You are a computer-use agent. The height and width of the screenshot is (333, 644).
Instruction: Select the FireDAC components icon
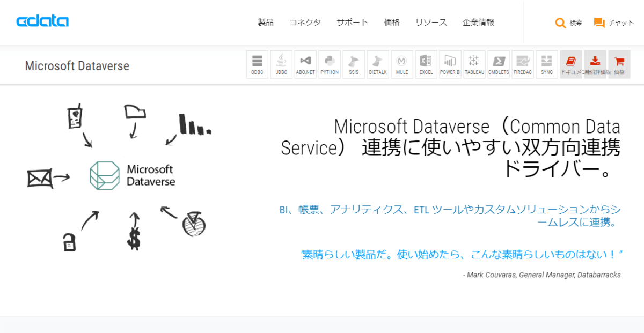523,64
